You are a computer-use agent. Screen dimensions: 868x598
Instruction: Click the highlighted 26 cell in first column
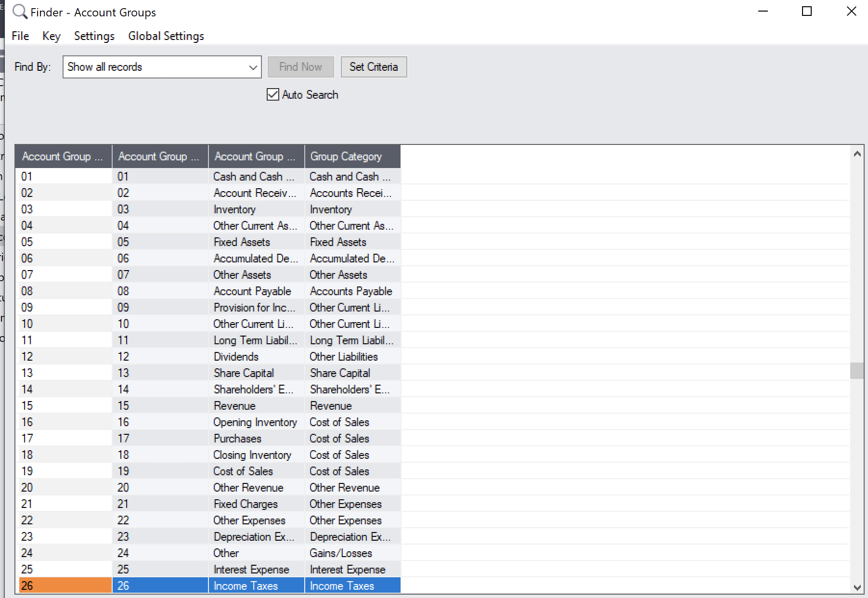[x=65, y=585]
